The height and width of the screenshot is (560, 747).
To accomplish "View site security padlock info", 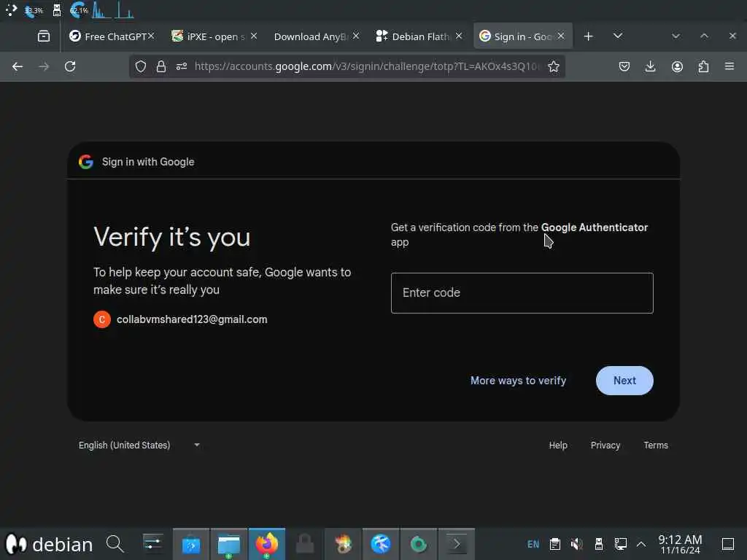I will pyautogui.click(x=161, y=66).
